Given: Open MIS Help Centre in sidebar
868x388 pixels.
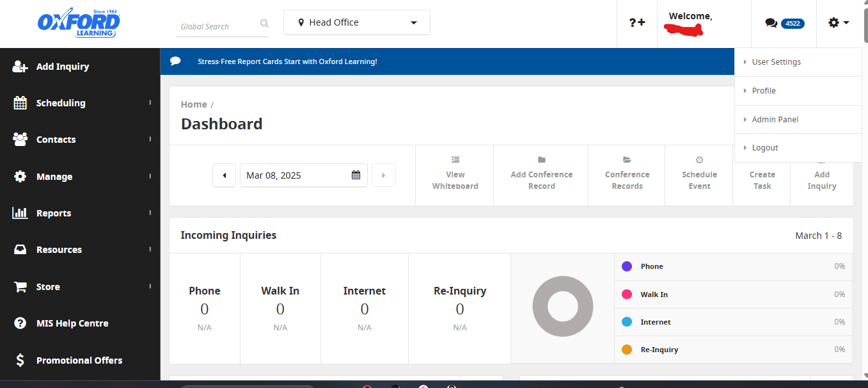Looking at the screenshot, I should click(80, 323).
